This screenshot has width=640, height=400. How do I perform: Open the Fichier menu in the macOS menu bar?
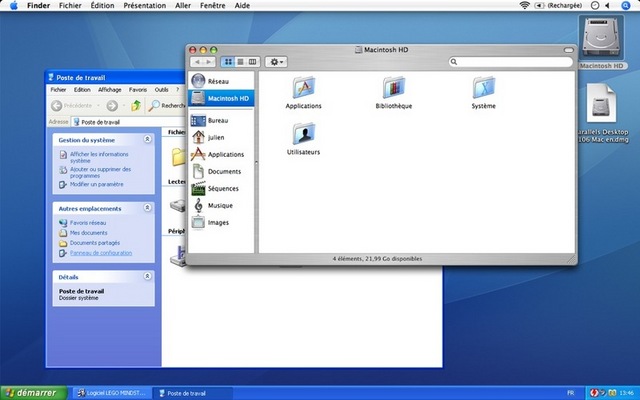[70, 5]
